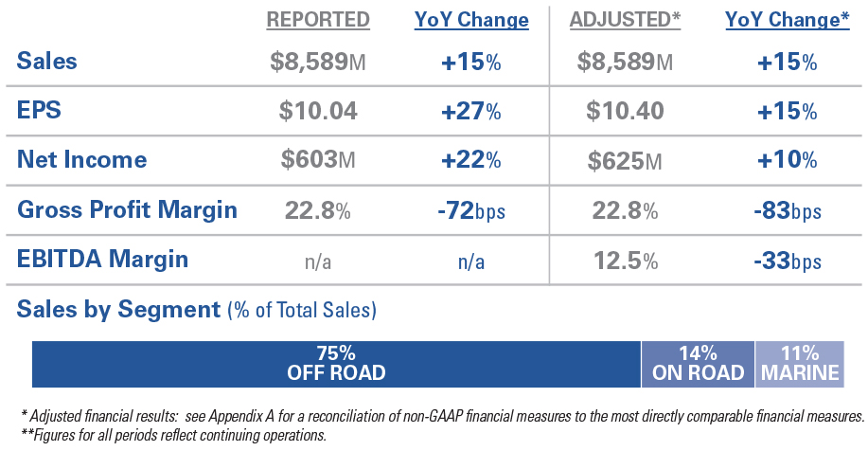Click the ADJUSTED* column header
Screen dimensions: 868x451
[625, 19]
